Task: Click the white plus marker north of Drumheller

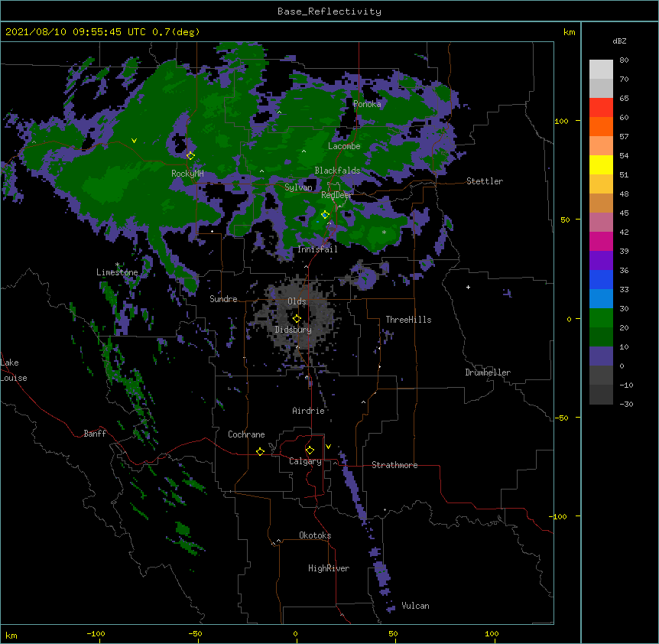Action: [468, 287]
